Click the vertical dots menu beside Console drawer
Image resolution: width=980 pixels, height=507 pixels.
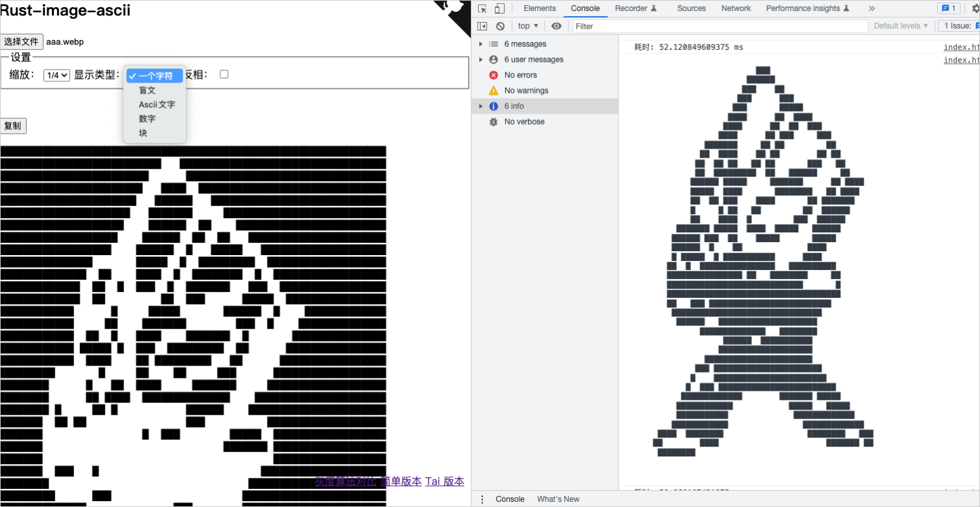pos(482,499)
